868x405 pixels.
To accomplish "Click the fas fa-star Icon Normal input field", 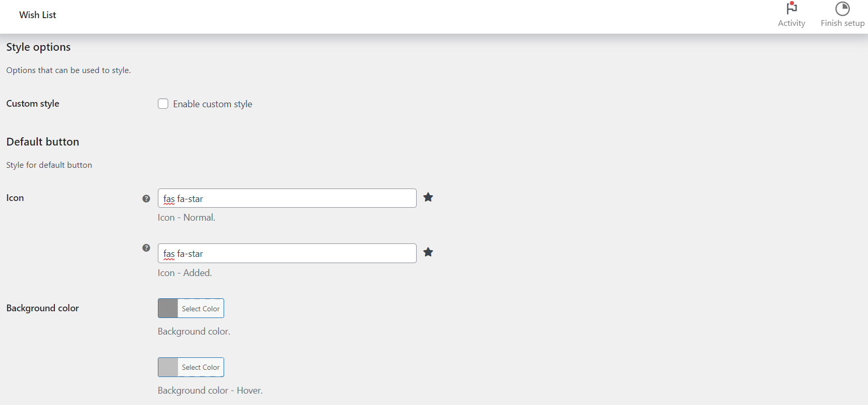I will click(x=287, y=198).
